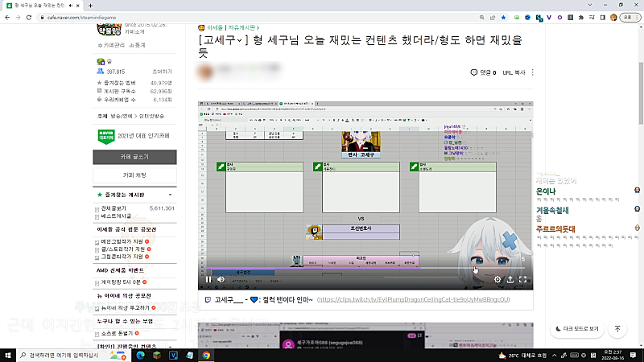Collapse the 즐겨찾는 게시판 section arrow
The image size is (644, 362).
[x=169, y=195]
